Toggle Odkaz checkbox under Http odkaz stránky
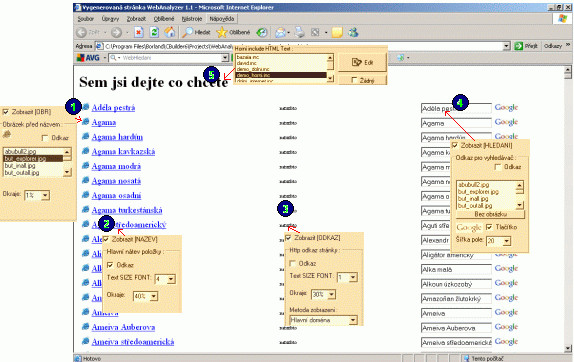The width and height of the screenshot is (574, 362). point(292,263)
